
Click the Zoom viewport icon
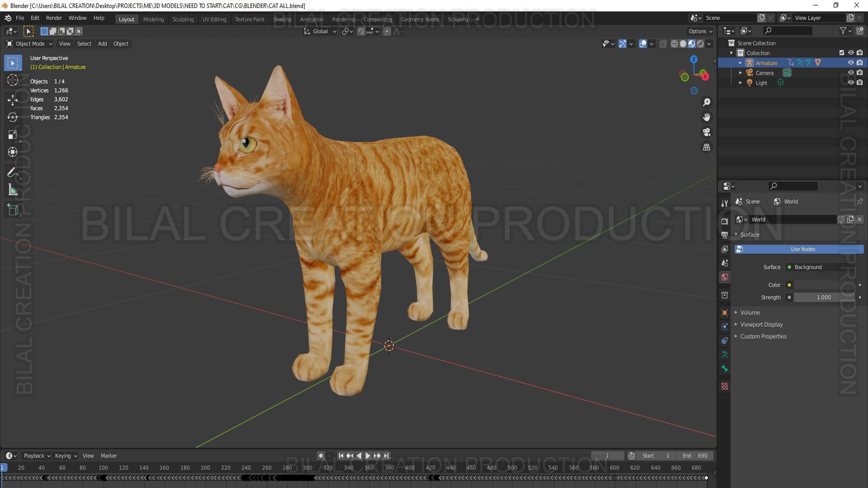pyautogui.click(x=706, y=102)
